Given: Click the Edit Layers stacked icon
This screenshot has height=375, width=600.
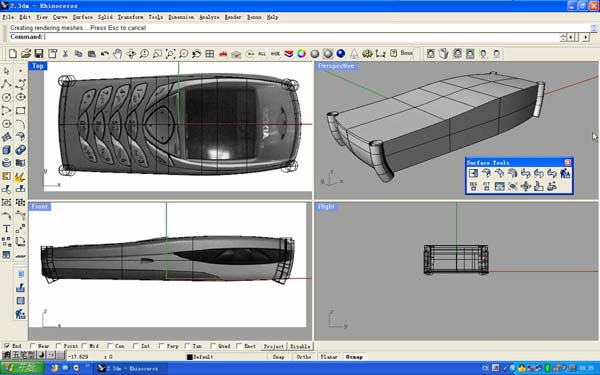Looking at the screenshot, I should coord(289,54).
